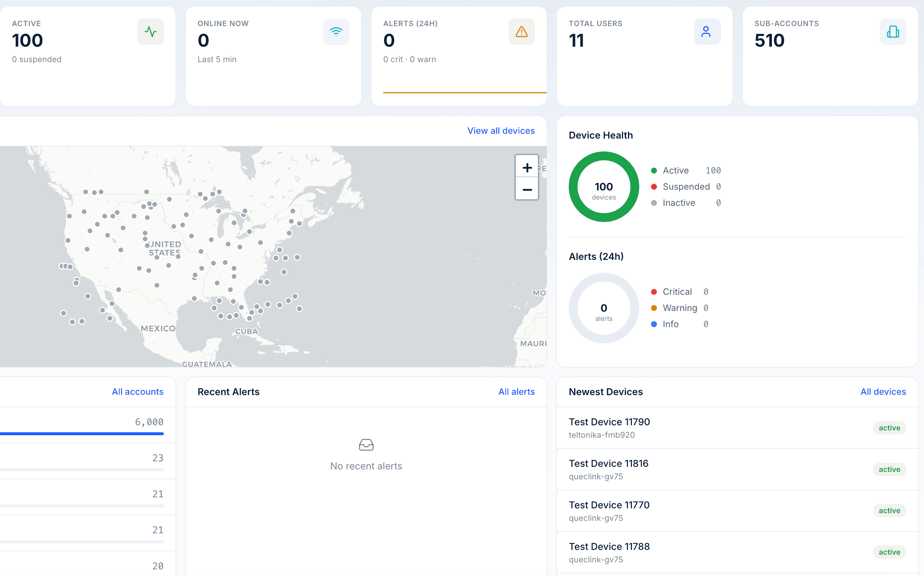Click the Suspended legend entry

[x=686, y=187]
